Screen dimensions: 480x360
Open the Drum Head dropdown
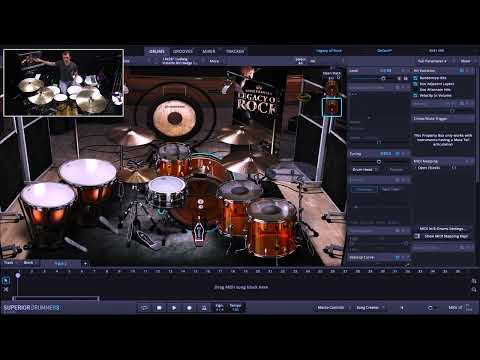(x=365, y=170)
